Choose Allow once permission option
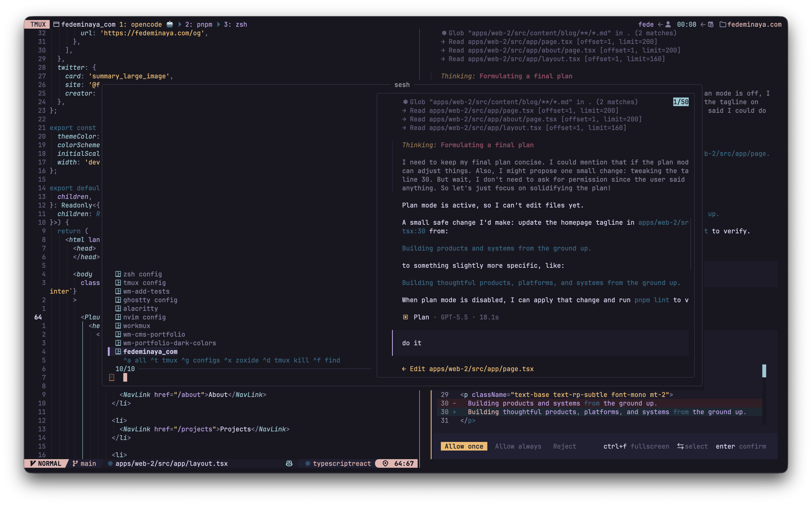 tap(464, 446)
